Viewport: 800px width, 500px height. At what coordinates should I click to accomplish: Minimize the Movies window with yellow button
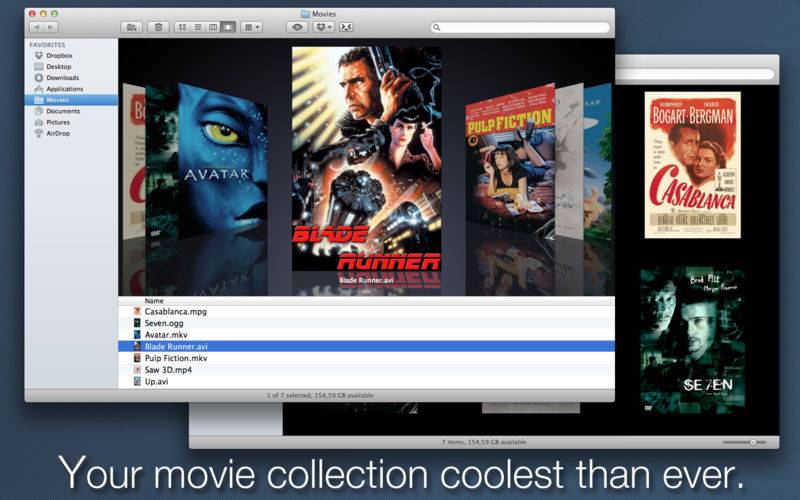tap(43, 14)
